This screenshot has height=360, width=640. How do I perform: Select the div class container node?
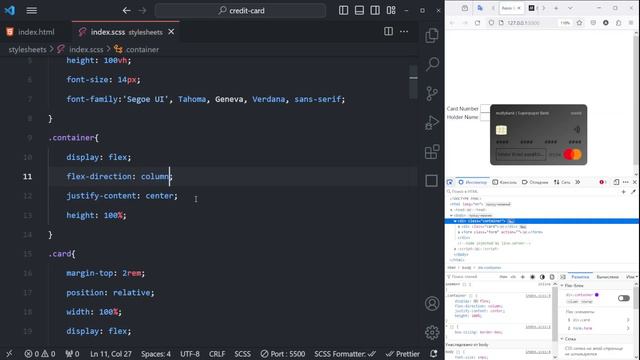pyautogui.click(x=542, y=221)
